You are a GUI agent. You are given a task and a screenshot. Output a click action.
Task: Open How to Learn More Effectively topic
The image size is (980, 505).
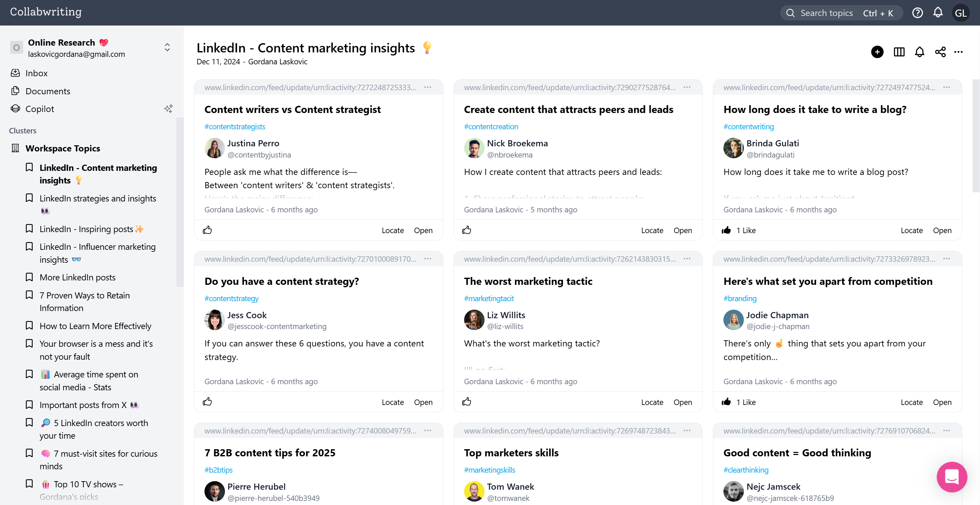click(95, 326)
